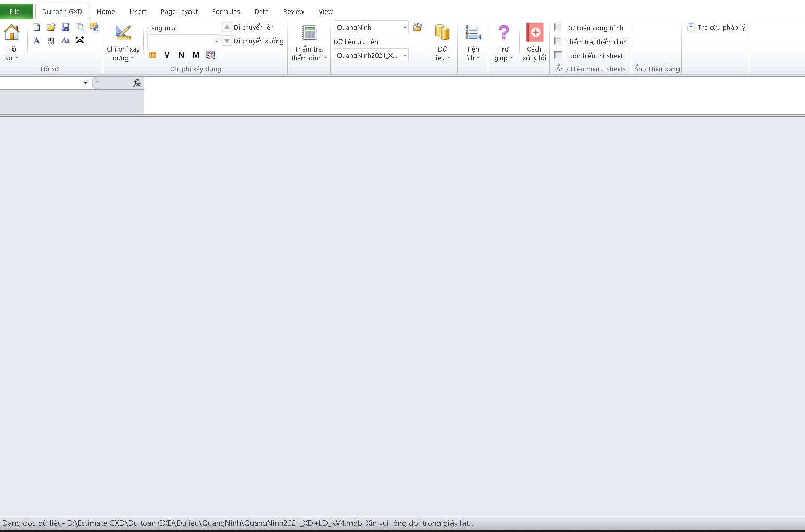Click the save floppy disk icon

66,27
